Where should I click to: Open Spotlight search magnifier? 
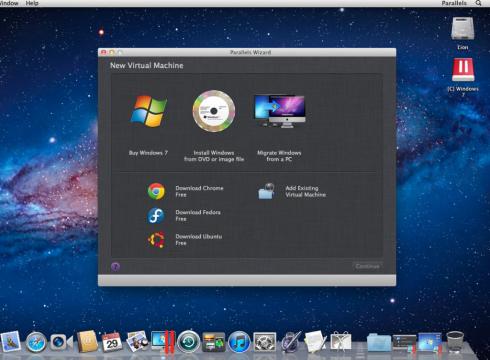479,3
